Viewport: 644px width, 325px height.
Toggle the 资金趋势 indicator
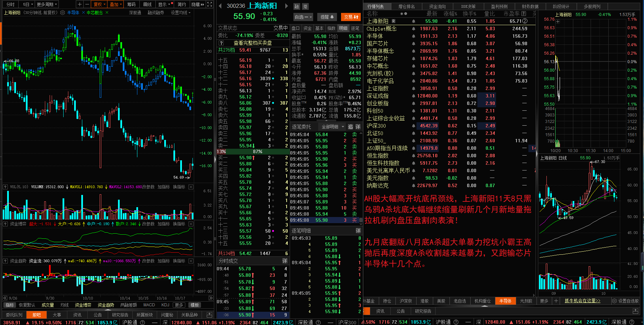106,305
